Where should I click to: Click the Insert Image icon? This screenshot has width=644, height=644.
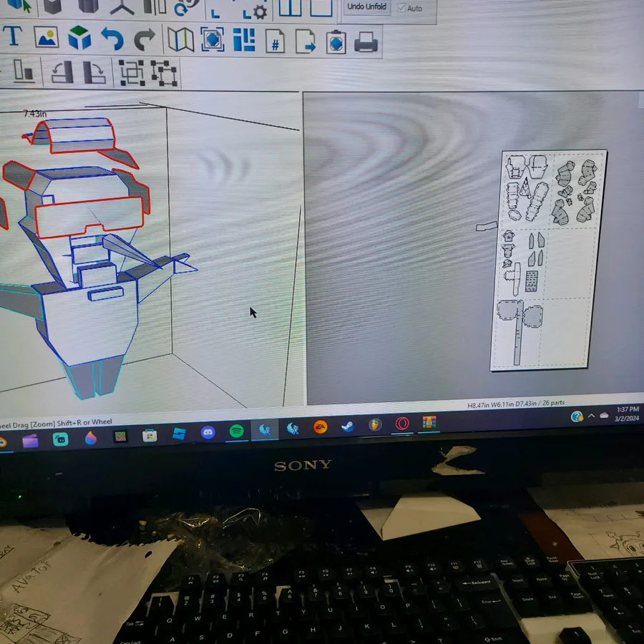(x=46, y=37)
